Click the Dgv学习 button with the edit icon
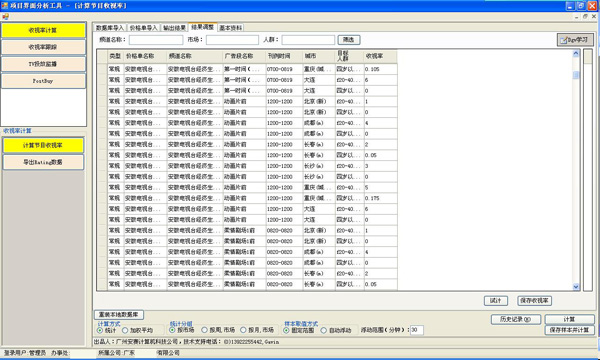 click(x=575, y=40)
